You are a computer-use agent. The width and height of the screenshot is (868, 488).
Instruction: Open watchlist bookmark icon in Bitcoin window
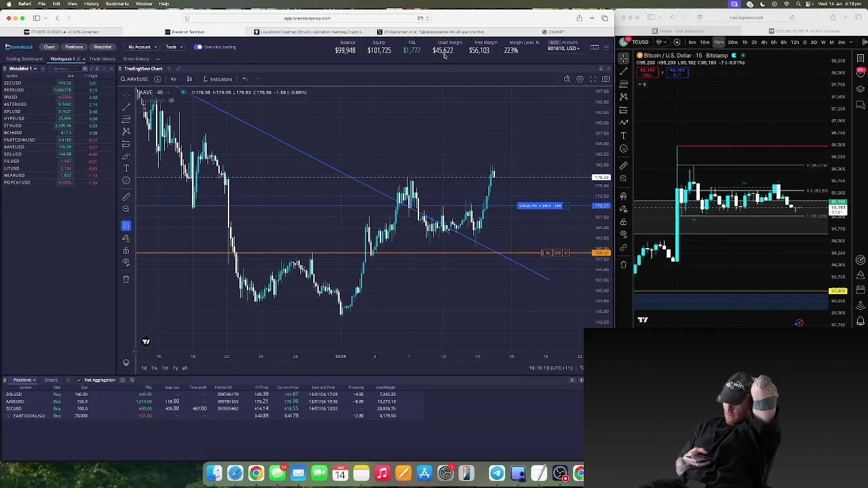click(861, 58)
